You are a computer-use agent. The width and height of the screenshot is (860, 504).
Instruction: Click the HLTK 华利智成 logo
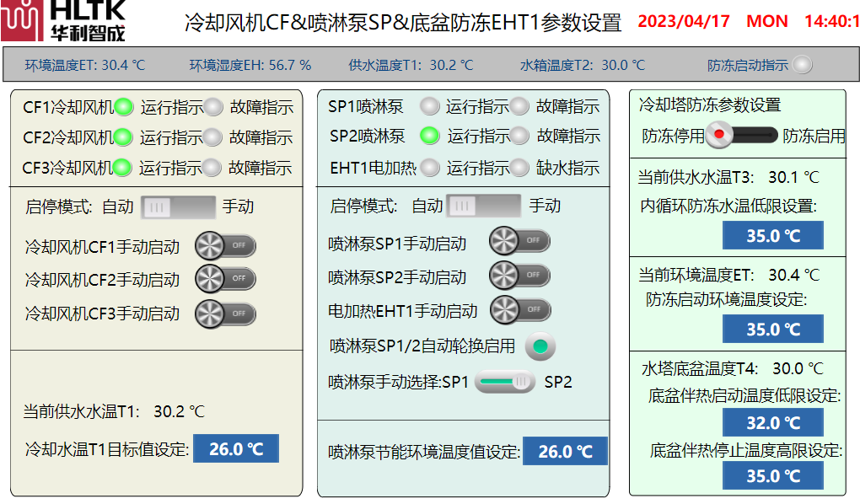pyautogui.click(x=64, y=21)
